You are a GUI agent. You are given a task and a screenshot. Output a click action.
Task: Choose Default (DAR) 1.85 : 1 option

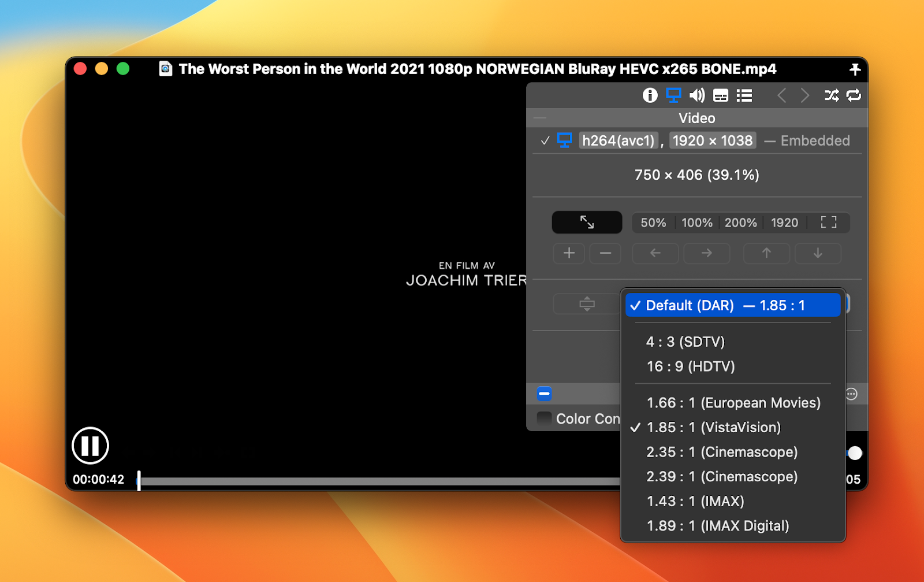pos(733,305)
